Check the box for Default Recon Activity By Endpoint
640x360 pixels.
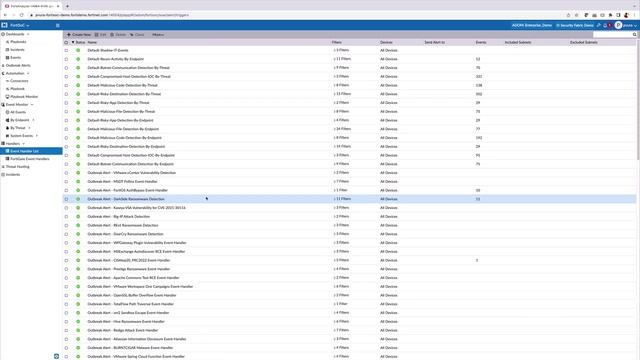(66, 59)
